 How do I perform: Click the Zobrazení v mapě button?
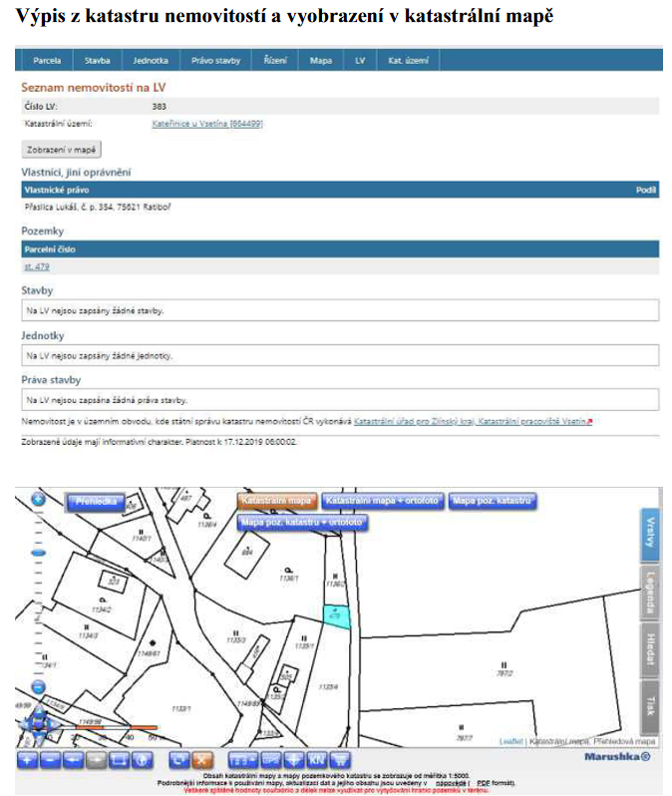[x=62, y=150]
